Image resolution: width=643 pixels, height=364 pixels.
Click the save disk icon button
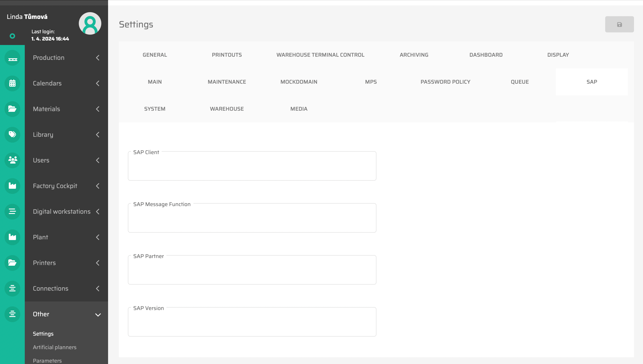point(619,25)
